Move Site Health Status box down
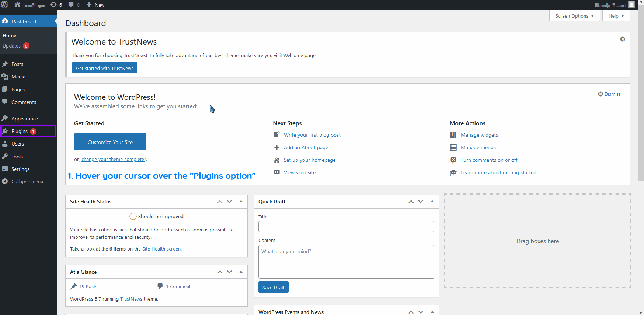This screenshot has width=644, height=315. point(229,202)
